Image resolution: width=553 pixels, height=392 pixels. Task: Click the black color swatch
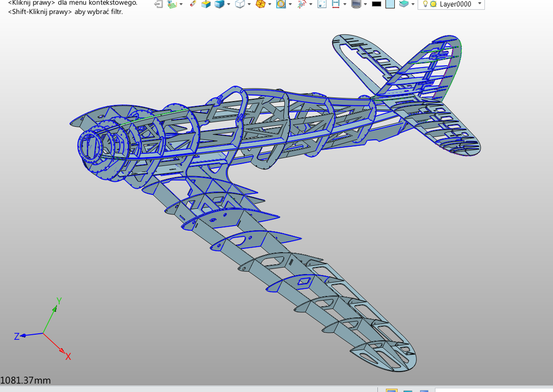click(x=376, y=4)
